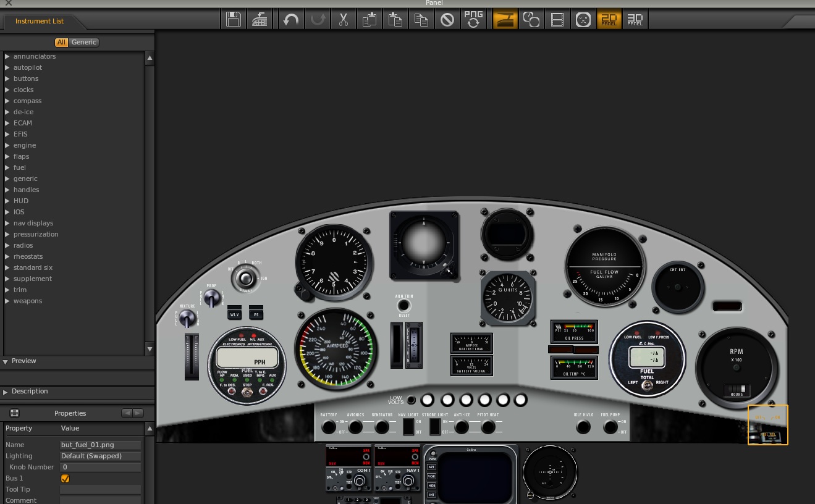Open the Instrument List tab
The width and height of the screenshot is (815, 504).
(40, 21)
